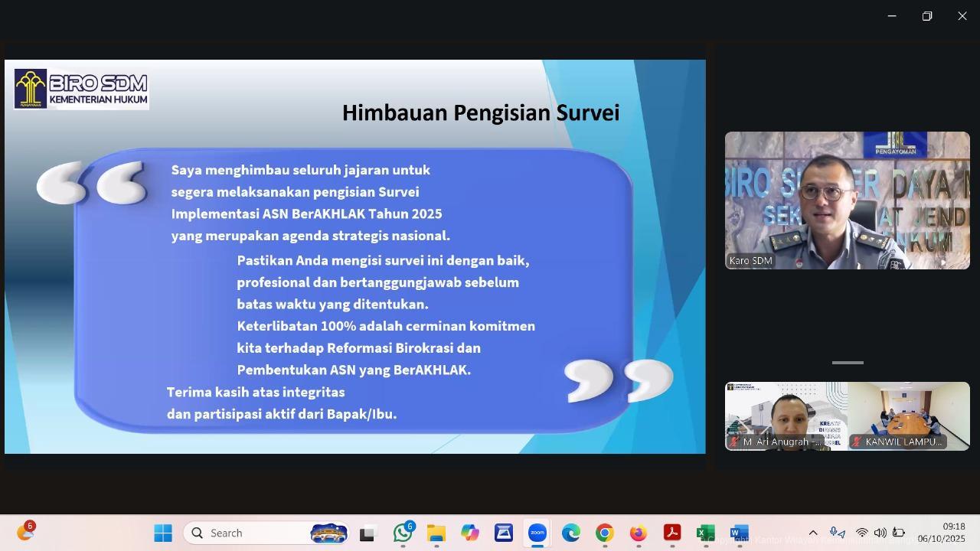
Task: Click the Zoom app taskbar icon
Action: click(537, 533)
